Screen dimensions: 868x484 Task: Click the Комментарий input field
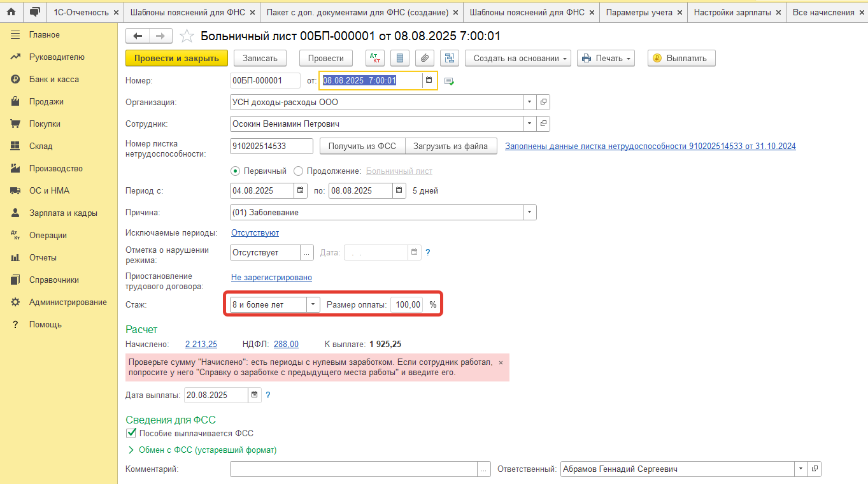click(353, 469)
